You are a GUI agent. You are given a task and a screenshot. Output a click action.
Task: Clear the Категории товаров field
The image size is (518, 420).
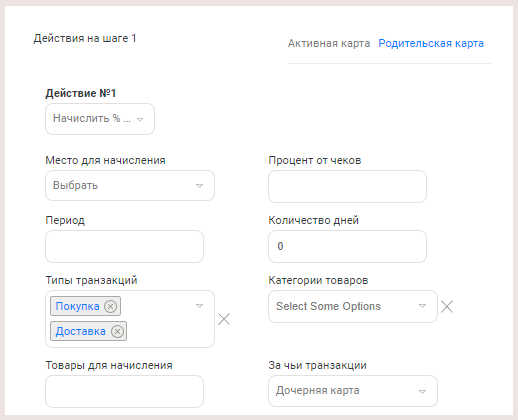point(447,306)
